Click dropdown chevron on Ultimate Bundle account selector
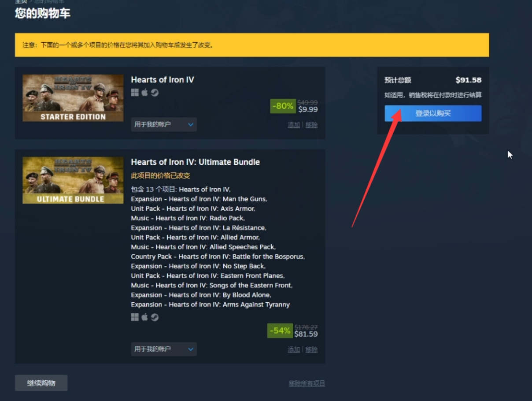The width and height of the screenshot is (532, 401). (x=191, y=349)
